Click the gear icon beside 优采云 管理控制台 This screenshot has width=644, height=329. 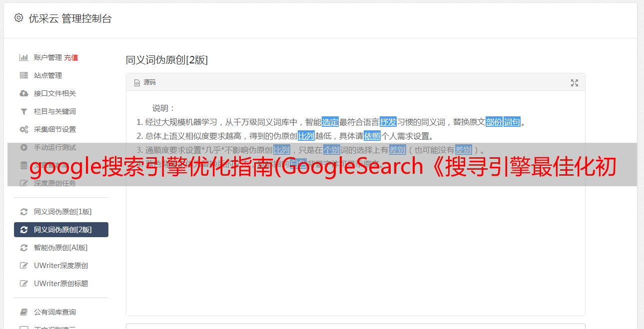click(18, 18)
